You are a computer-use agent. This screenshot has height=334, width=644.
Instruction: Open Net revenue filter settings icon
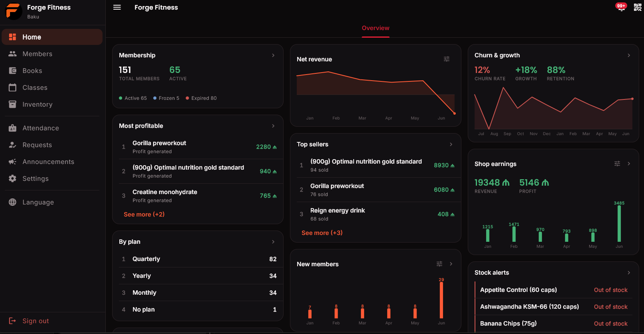447,59
